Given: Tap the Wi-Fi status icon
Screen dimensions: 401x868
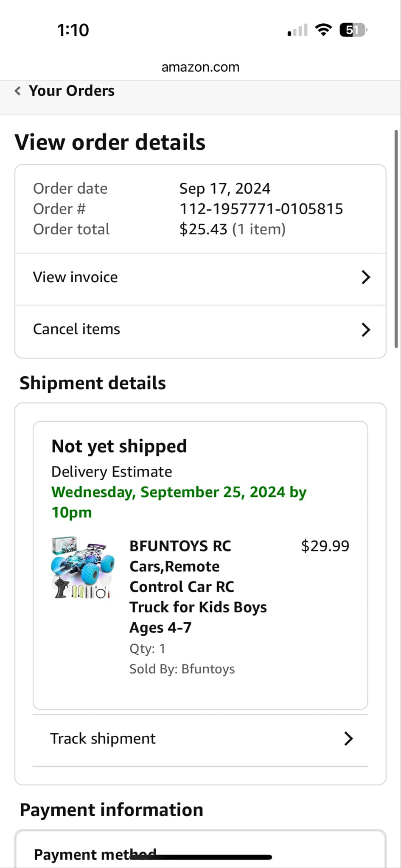Looking at the screenshot, I should pyautogui.click(x=323, y=30).
